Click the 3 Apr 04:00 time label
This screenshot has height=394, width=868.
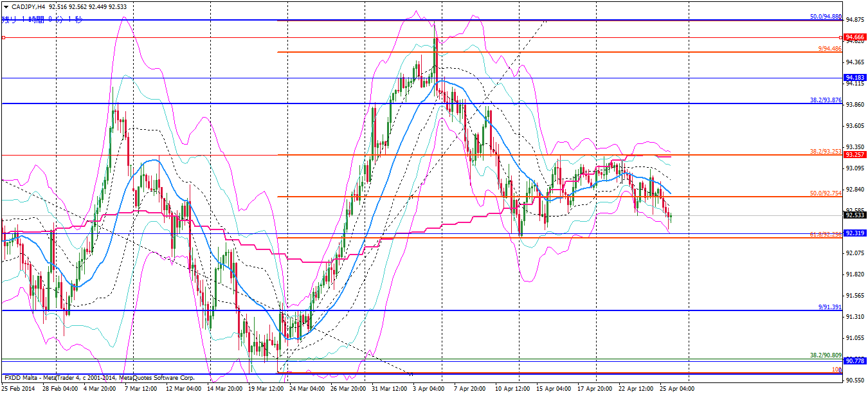[428, 388]
